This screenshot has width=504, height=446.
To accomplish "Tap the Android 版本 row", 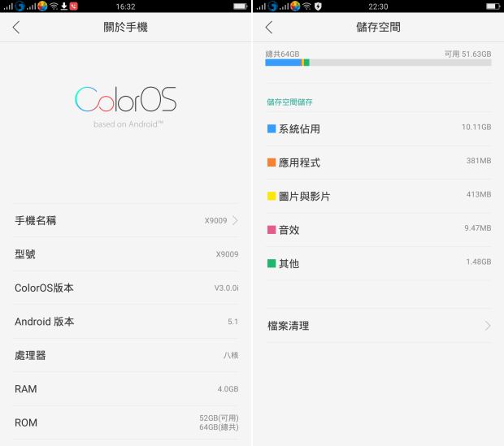I will pyautogui.click(x=125, y=322).
